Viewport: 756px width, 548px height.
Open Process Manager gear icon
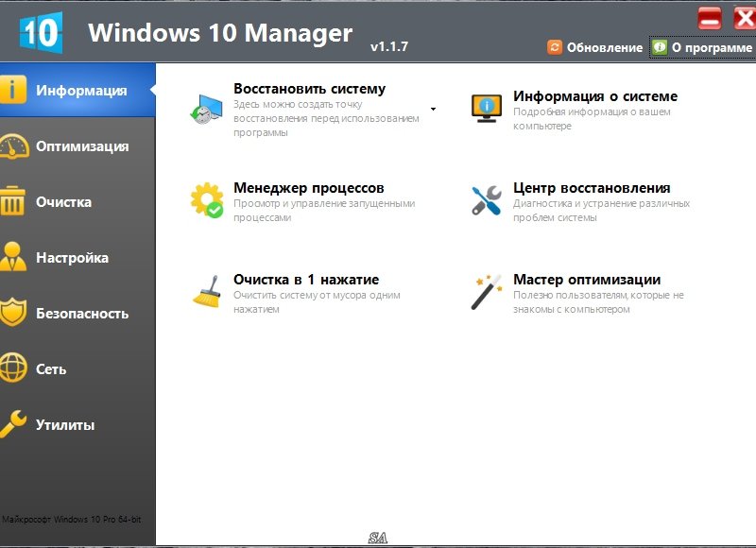click(207, 200)
